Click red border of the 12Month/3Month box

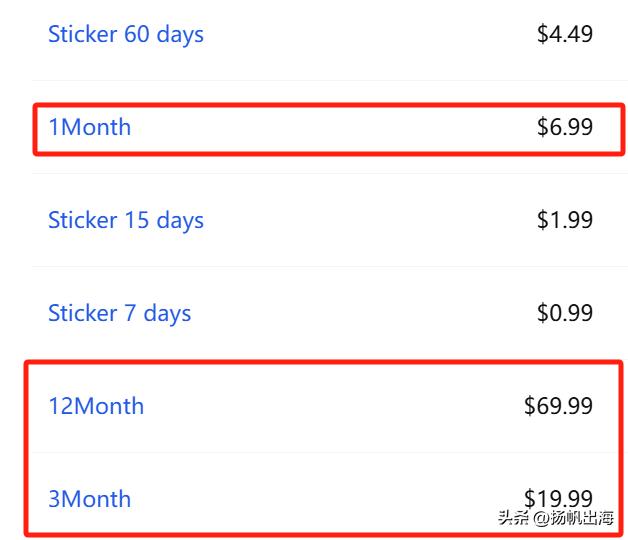[324, 363]
